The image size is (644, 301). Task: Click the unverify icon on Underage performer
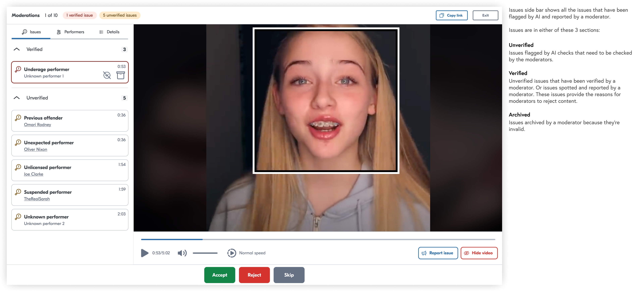(107, 75)
